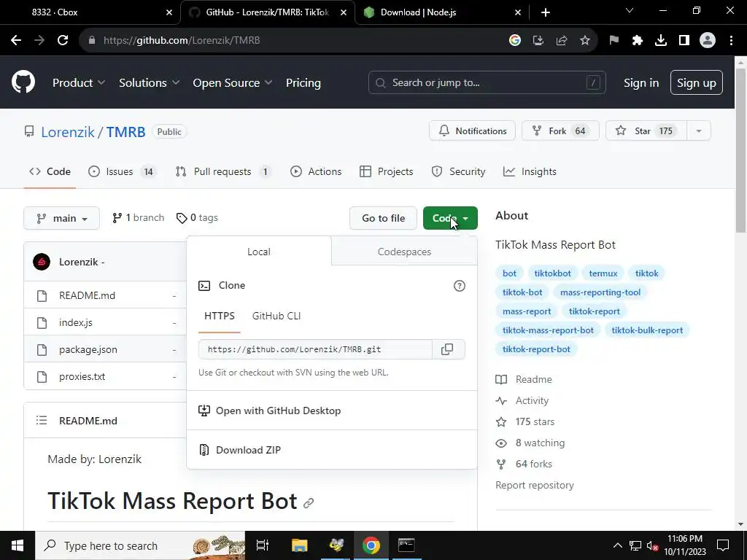Open Windows Start menu
This screenshot has width=747, height=560.
pos(18,545)
